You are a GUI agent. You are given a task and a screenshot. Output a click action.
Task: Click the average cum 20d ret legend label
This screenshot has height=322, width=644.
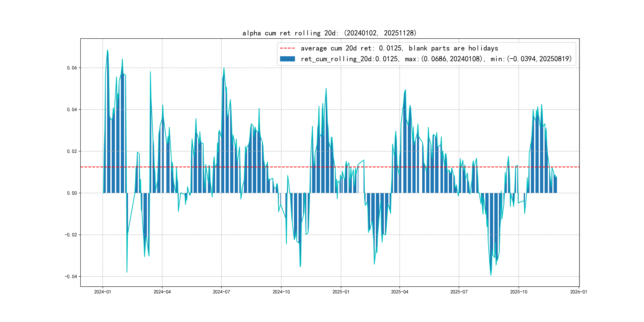[x=399, y=48]
